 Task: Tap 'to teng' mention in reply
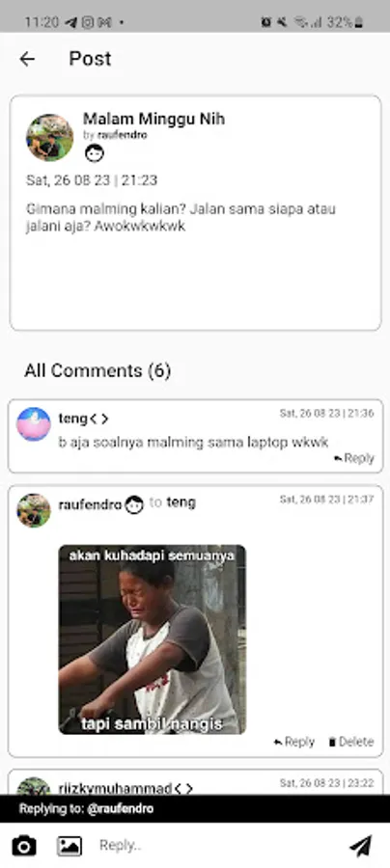[172, 502]
